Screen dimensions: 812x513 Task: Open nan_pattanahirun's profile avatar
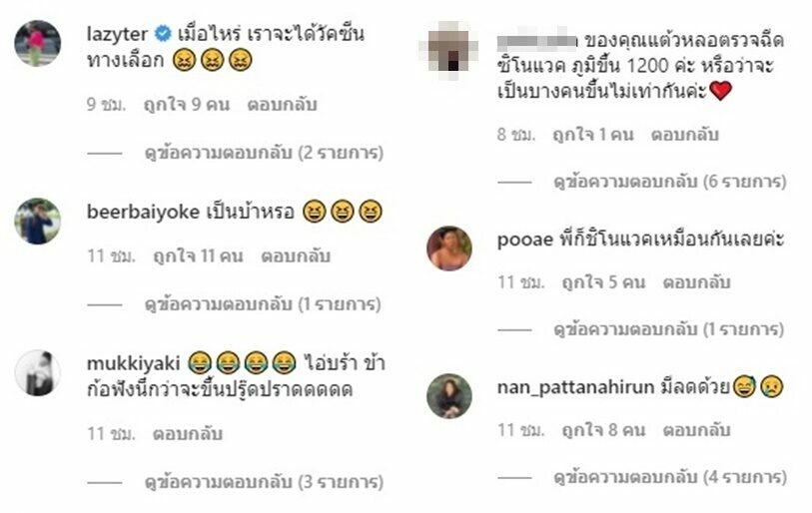click(449, 396)
